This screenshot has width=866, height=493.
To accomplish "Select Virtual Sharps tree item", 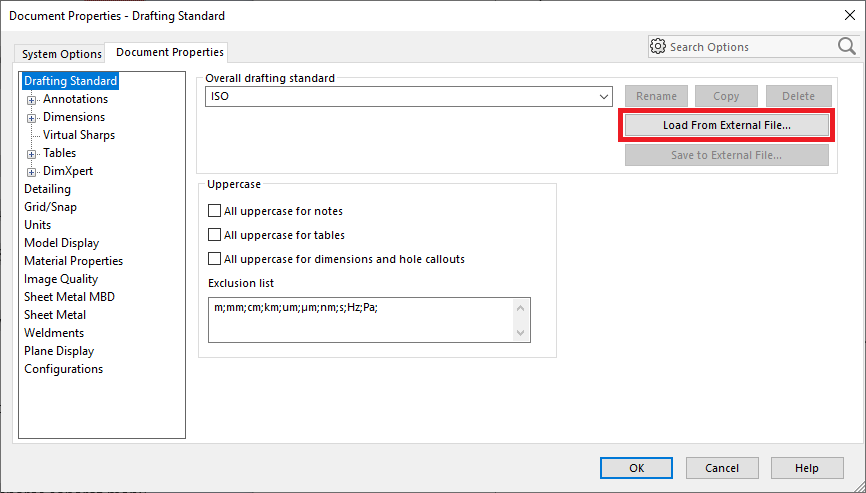I will pos(78,135).
